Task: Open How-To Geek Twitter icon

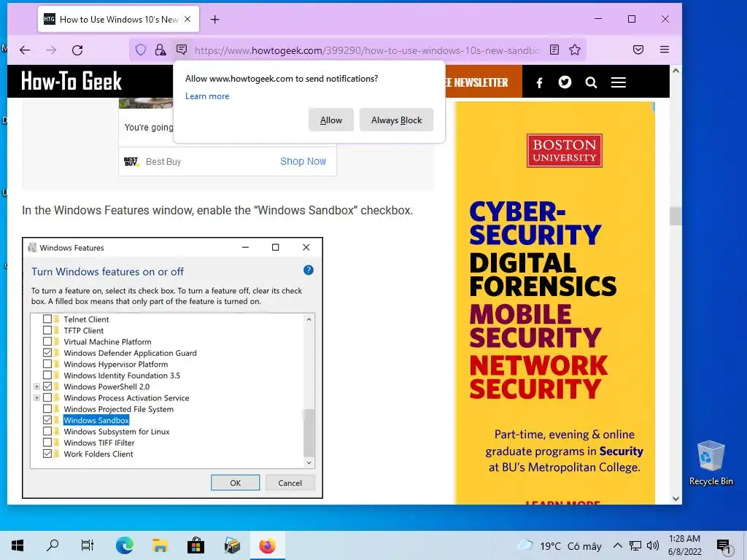Action: [x=565, y=82]
